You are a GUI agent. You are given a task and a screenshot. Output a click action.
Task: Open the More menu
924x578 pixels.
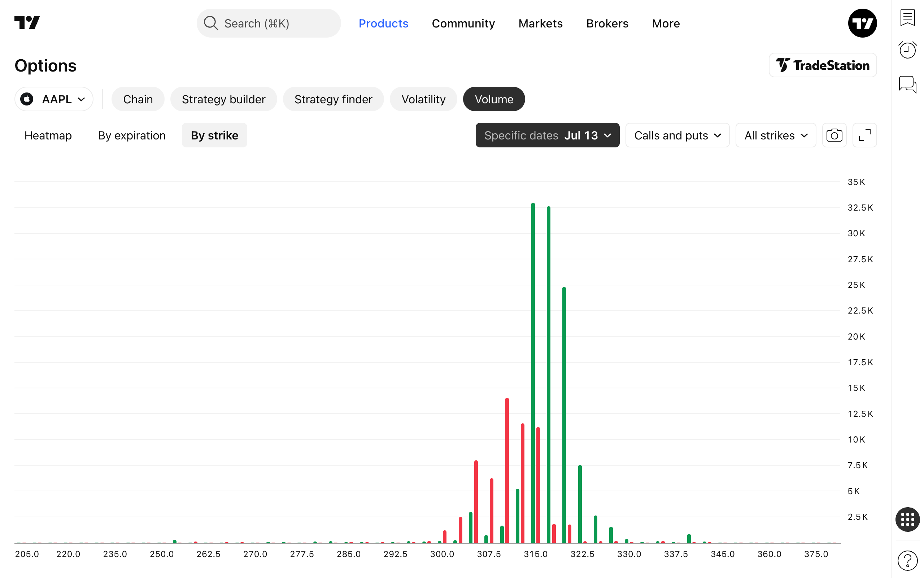click(666, 23)
